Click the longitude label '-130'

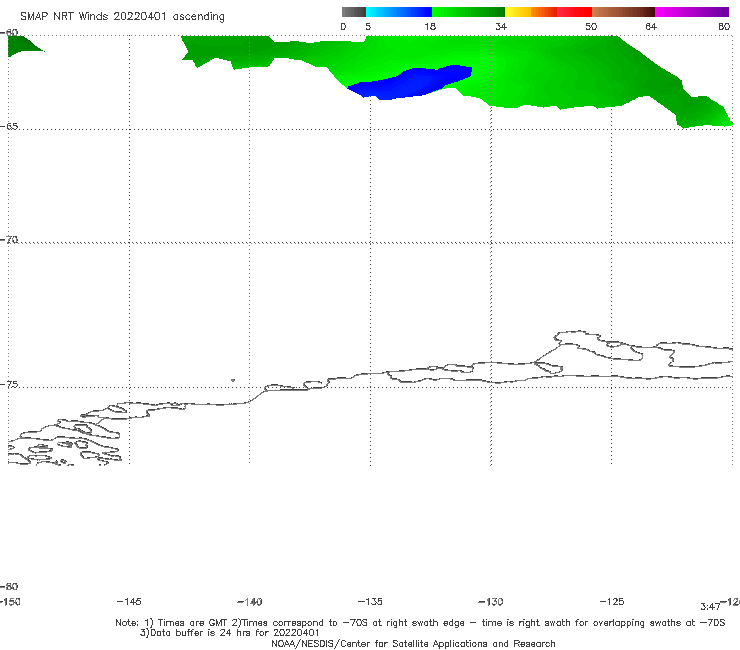491,602
